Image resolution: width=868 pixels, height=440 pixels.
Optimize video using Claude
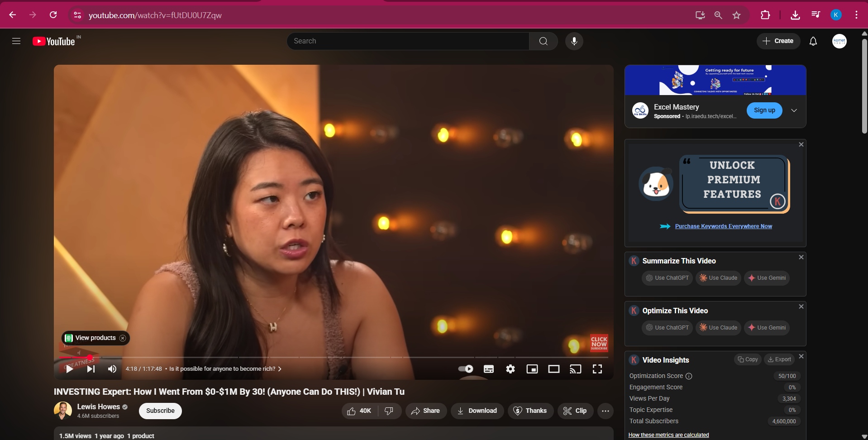718,328
